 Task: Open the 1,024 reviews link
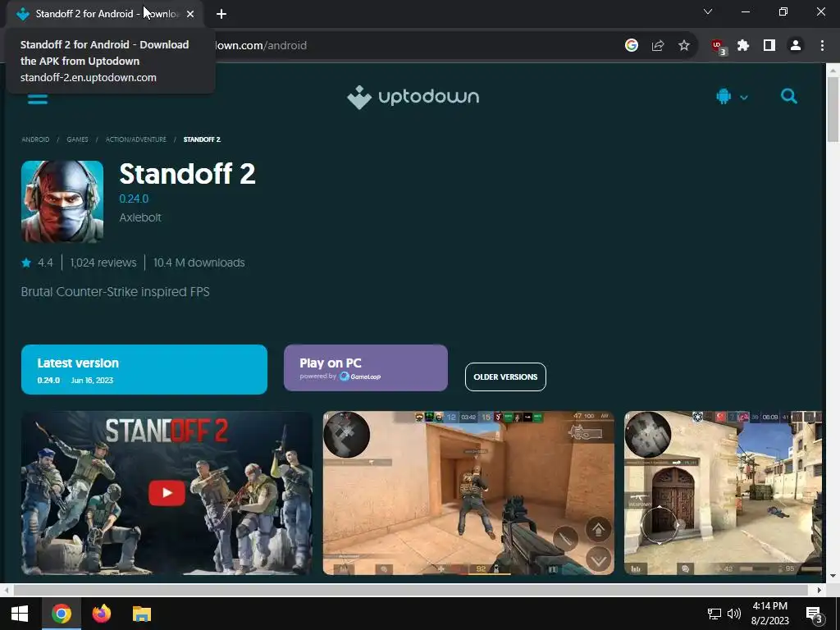[x=103, y=262]
